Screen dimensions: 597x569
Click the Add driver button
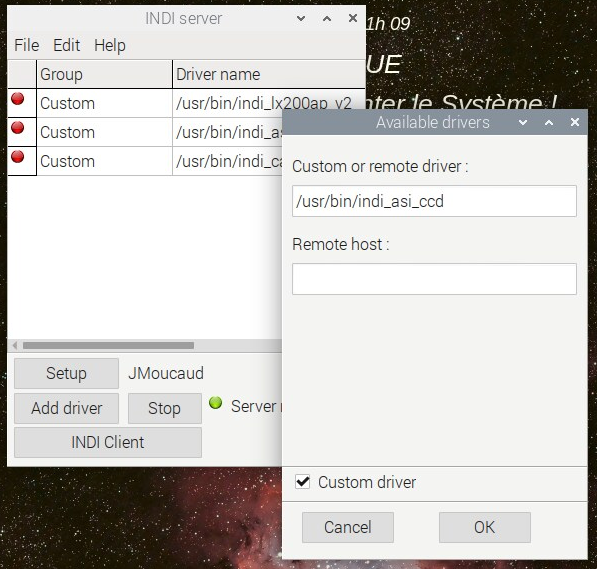click(66, 408)
